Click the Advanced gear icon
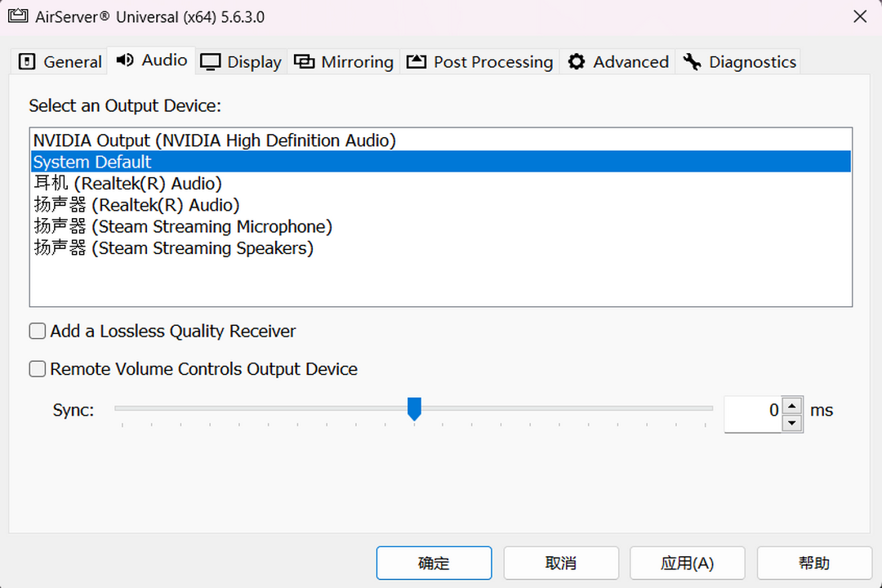 click(x=576, y=61)
